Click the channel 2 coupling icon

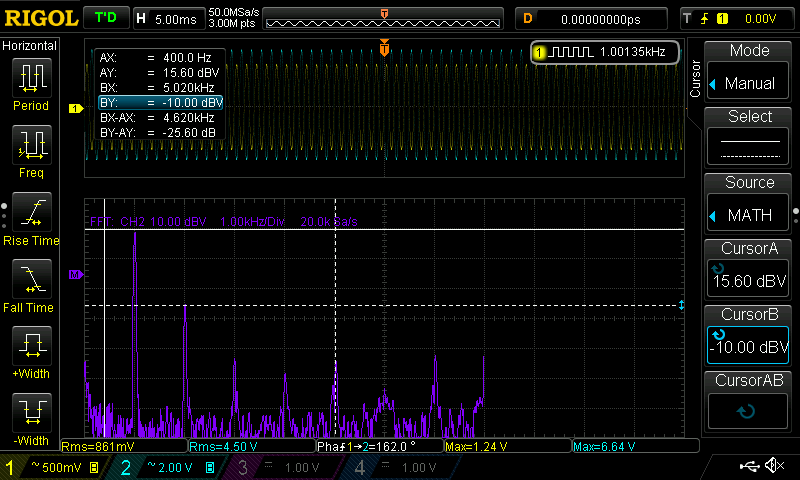(x=210, y=467)
